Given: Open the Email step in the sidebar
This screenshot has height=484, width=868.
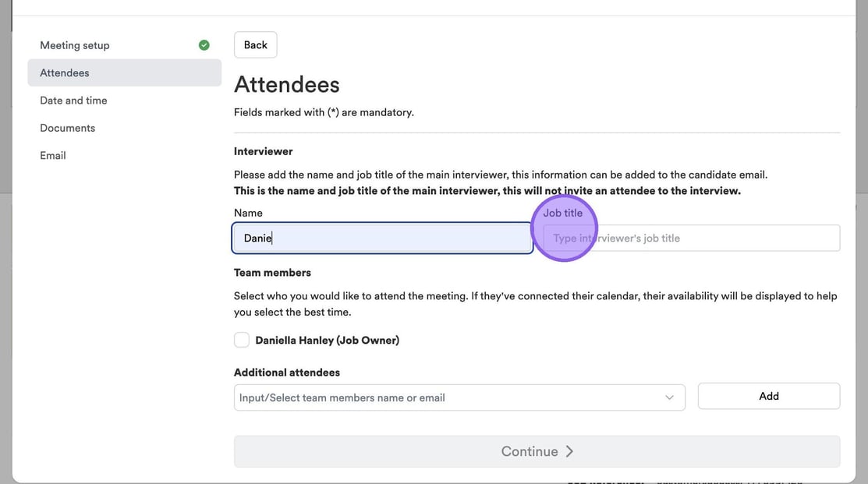Looking at the screenshot, I should (x=53, y=156).
